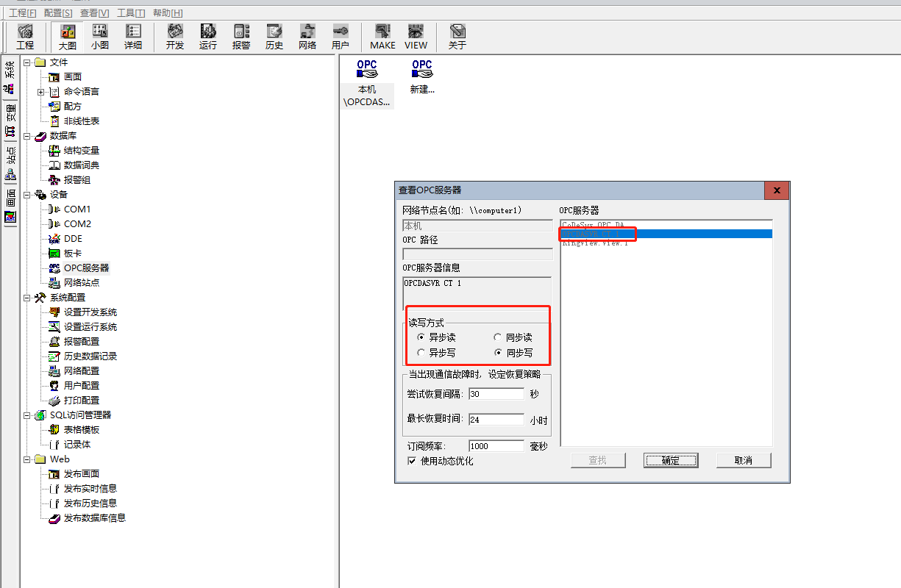Select 配方 recipe tree item

72,106
